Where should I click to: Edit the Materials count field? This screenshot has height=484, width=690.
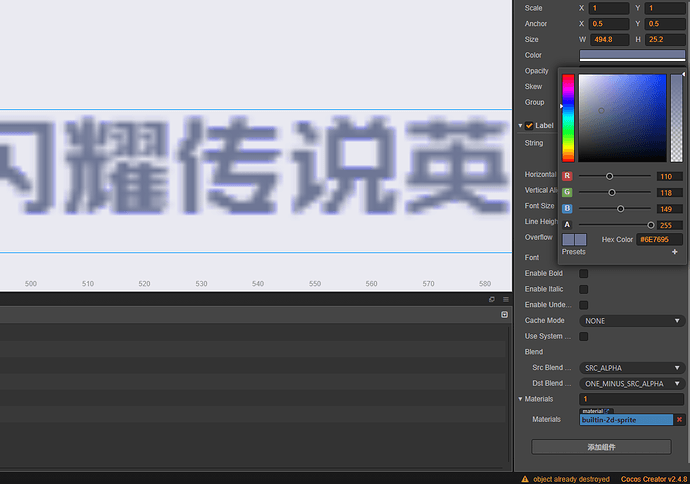coord(632,399)
